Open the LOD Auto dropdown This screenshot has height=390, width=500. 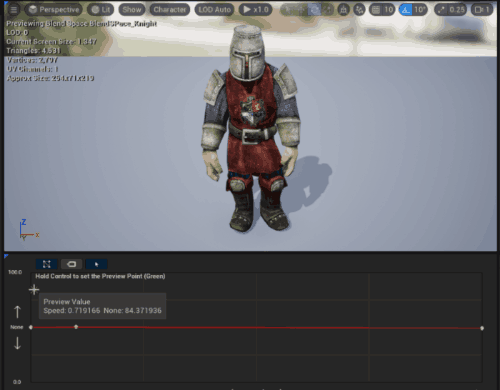[x=215, y=10]
